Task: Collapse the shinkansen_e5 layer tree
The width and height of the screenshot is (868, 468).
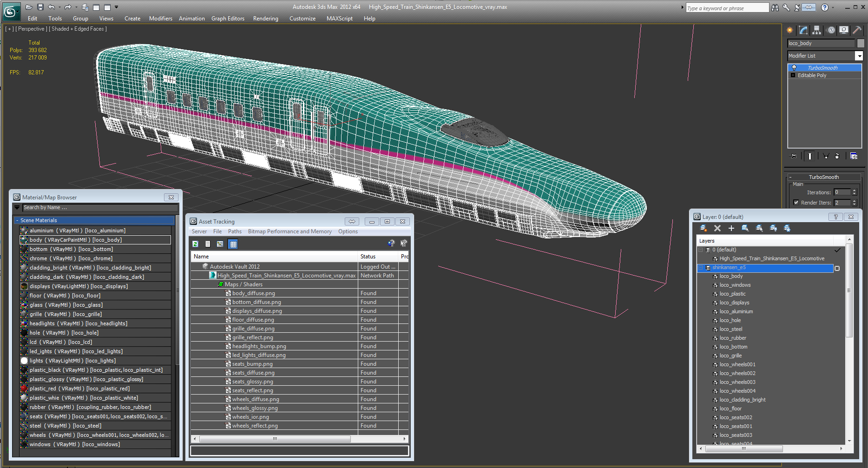Action: pos(701,268)
